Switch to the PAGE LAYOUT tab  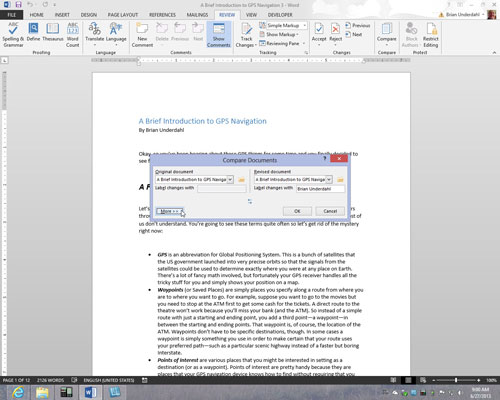[x=123, y=15]
